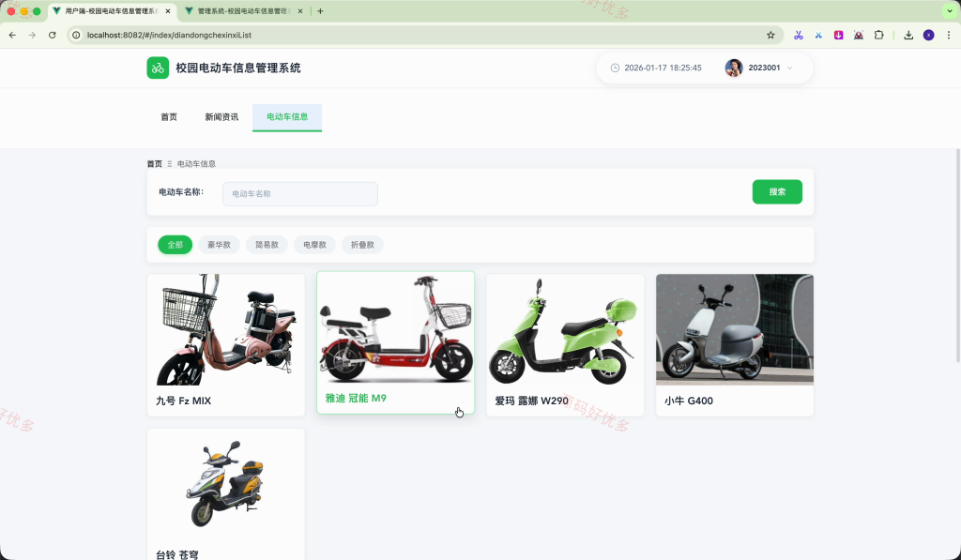Screen dimensions: 961x560
Task: Switch to the 管理系统-校园电动车信息管理 tab
Action: point(243,11)
